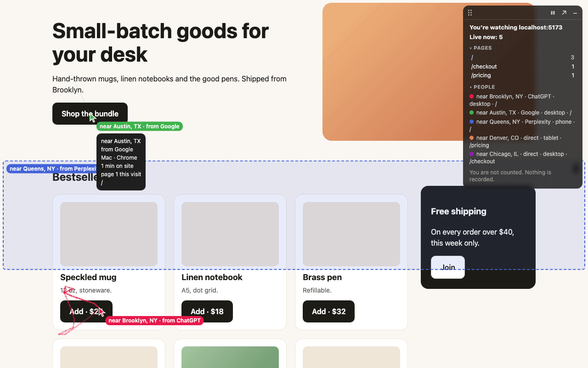The image size is (588, 368).
Task: Click the "Speckled mug" product title
Action: pyautogui.click(x=88, y=277)
